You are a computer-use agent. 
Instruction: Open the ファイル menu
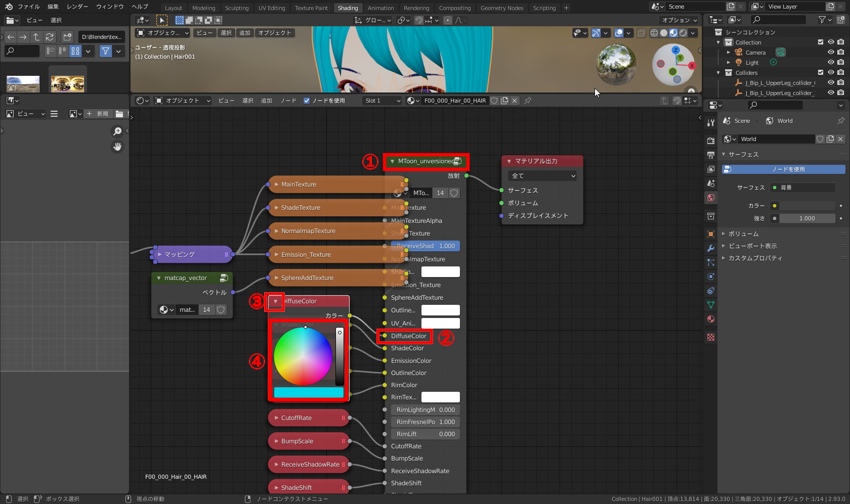(29, 7)
